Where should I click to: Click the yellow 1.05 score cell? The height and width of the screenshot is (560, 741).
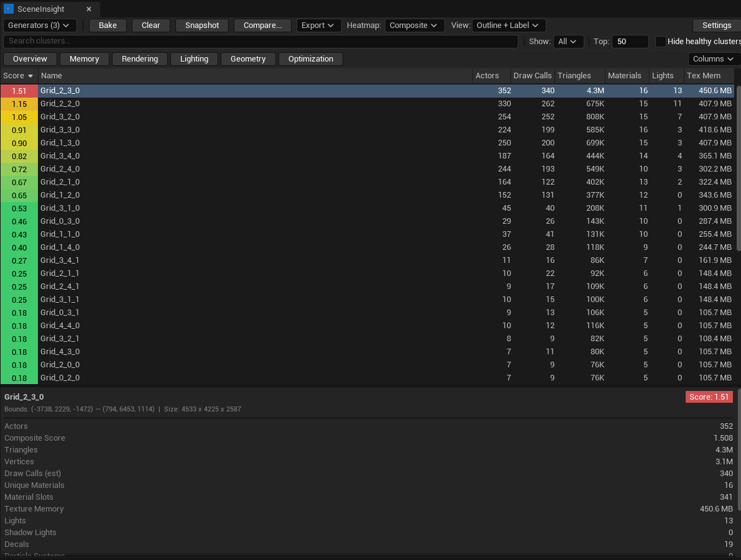(x=19, y=117)
